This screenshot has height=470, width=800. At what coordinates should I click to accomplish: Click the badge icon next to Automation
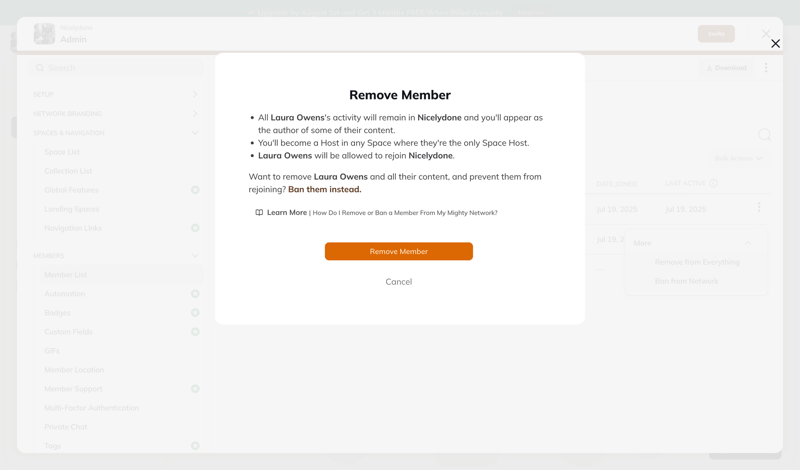pyautogui.click(x=195, y=293)
